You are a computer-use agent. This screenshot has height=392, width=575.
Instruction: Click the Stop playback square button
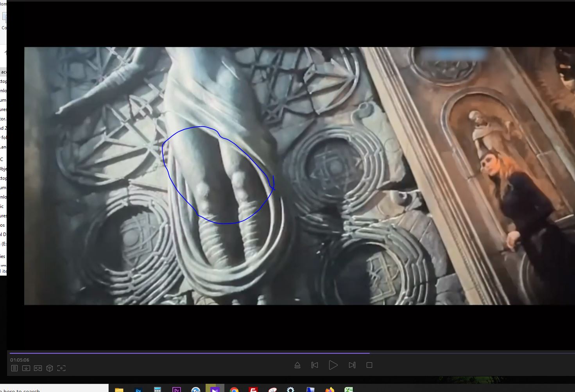click(x=369, y=365)
